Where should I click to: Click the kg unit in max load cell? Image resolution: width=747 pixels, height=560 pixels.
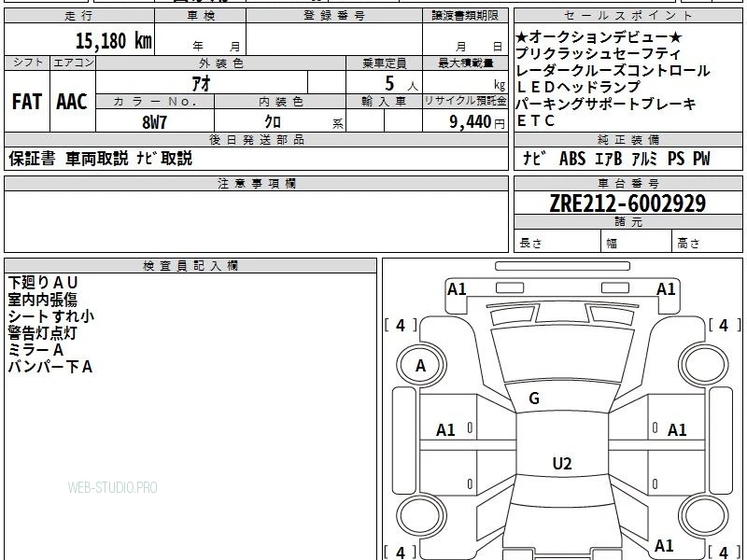tap(500, 85)
